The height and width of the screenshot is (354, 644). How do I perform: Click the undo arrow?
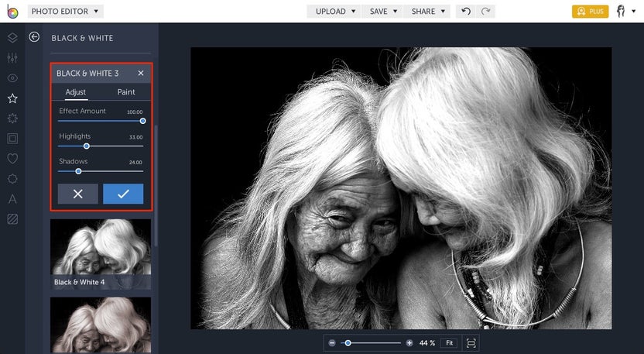click(x=465, y=12)
